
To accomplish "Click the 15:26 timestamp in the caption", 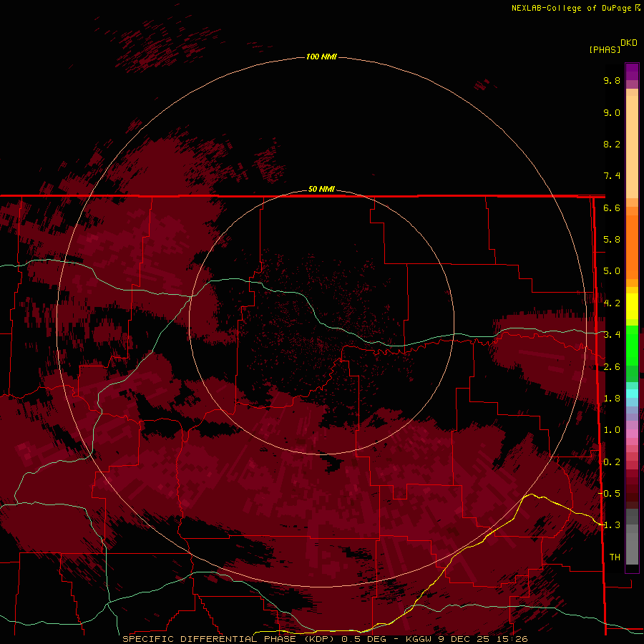I will pyautogui.click(x=512, y=639).
